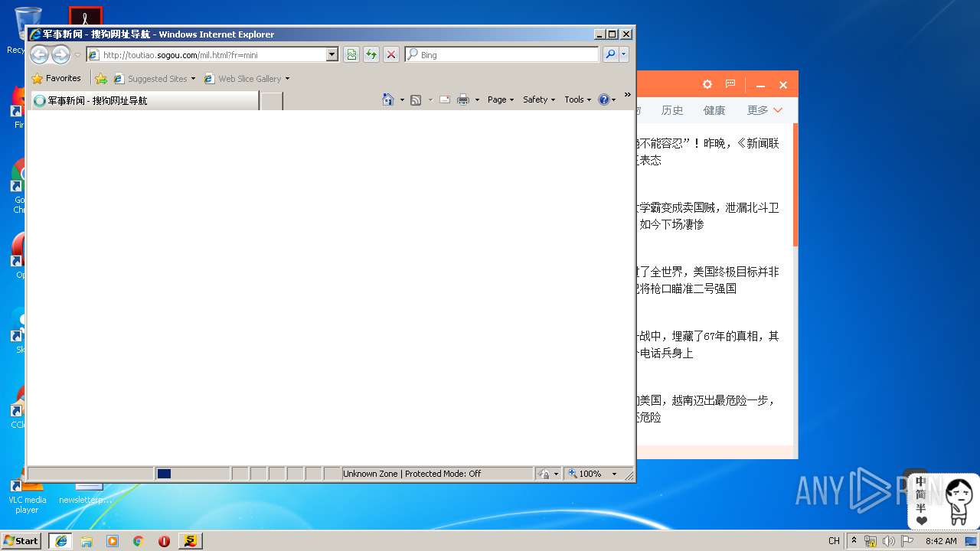The width and height of the screenshot is (980, 551).
Task: Open the Web Slice Gallery link
Action: pos(247,78)
